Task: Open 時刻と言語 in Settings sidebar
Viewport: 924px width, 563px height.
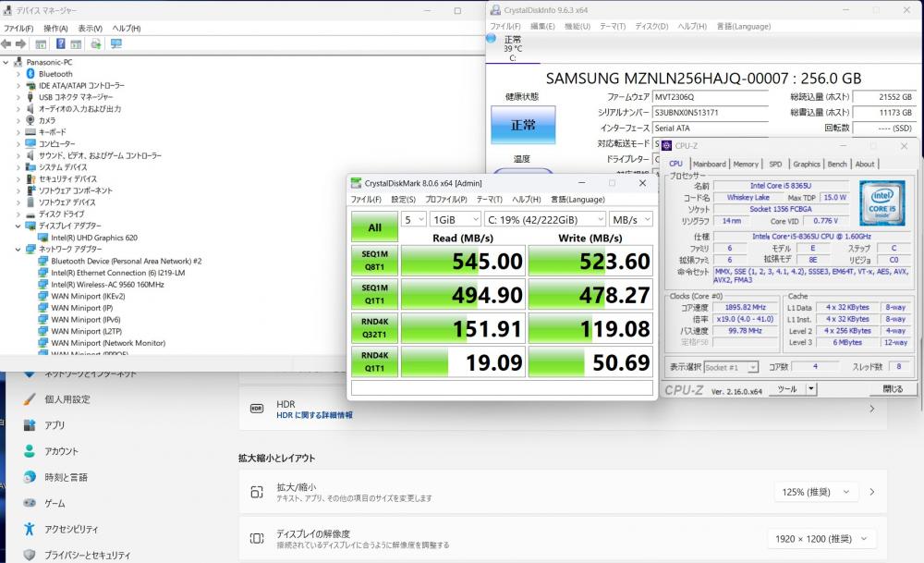Action: click(66, 477)
